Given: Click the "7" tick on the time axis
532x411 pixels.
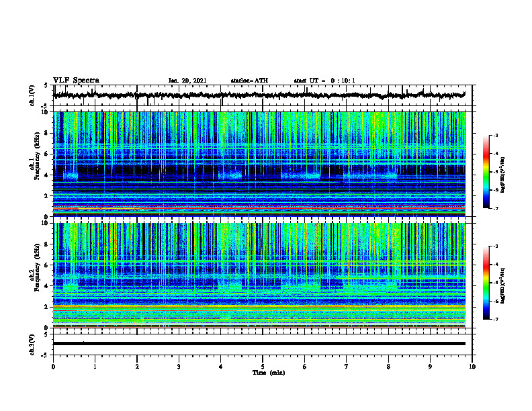Looking at the screenshot, I should tap(347, 367).
